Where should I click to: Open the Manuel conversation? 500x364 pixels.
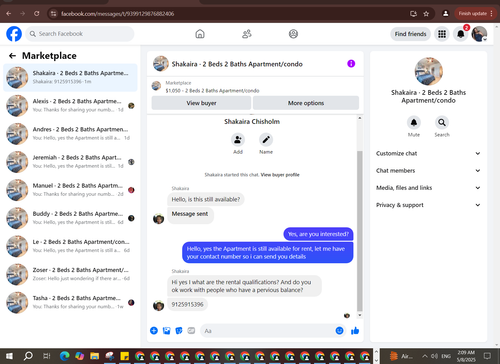pyautogui.click(x=70, y=190)
